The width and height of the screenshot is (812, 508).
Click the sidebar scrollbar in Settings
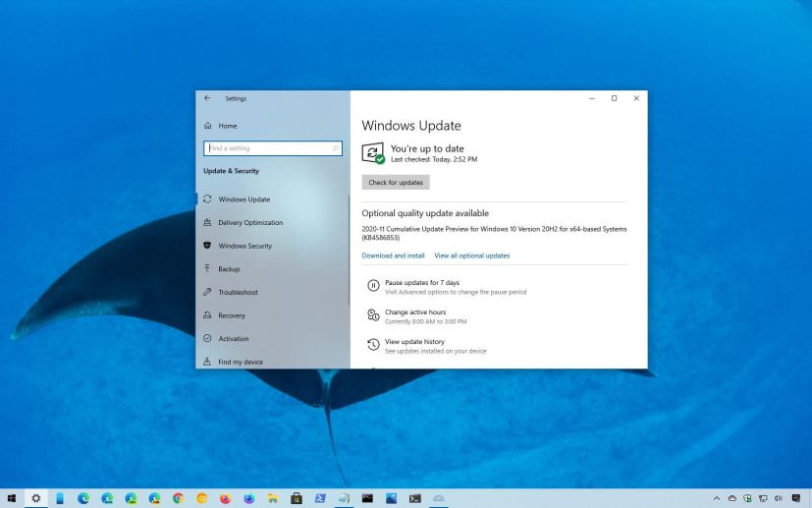coord(349,250)
